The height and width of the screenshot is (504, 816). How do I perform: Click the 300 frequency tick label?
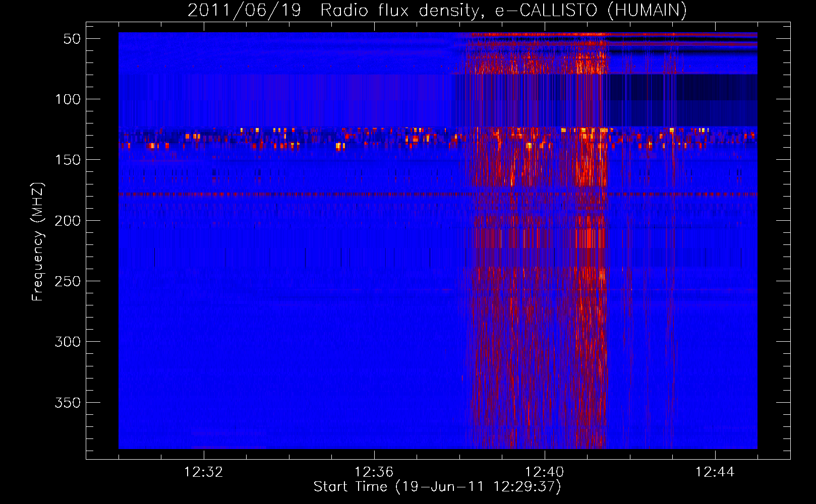[x=68, y=342]
